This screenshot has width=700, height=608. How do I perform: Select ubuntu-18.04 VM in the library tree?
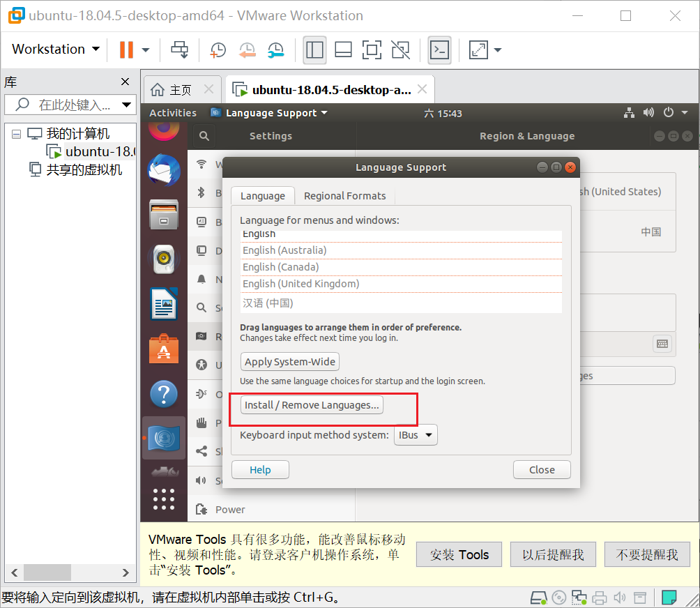[91, 152]
